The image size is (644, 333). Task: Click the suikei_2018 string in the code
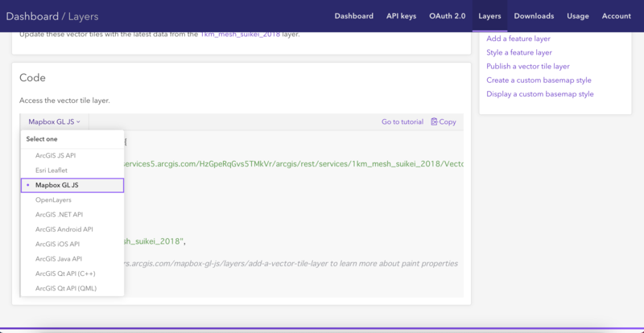click(153, 241)
